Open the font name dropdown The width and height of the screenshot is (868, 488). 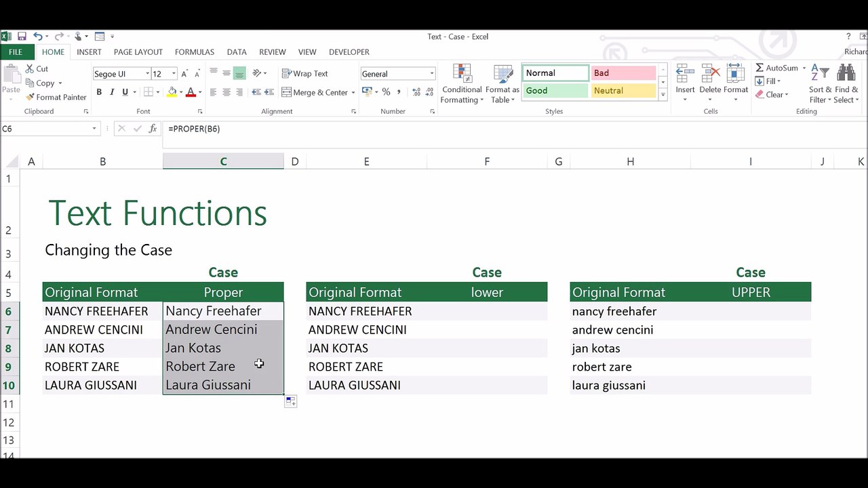coord(147,74)
